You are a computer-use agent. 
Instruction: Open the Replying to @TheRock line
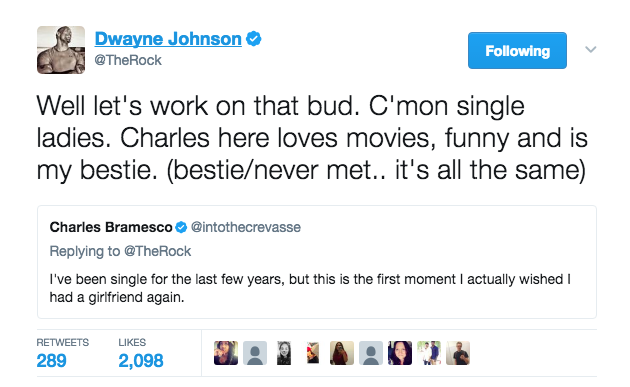tap(120, 251)
